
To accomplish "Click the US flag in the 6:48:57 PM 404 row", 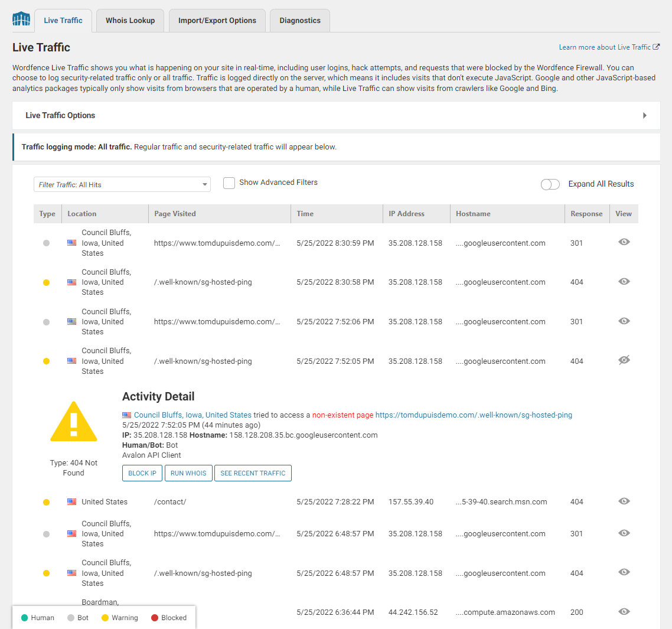I will [72, 573].
